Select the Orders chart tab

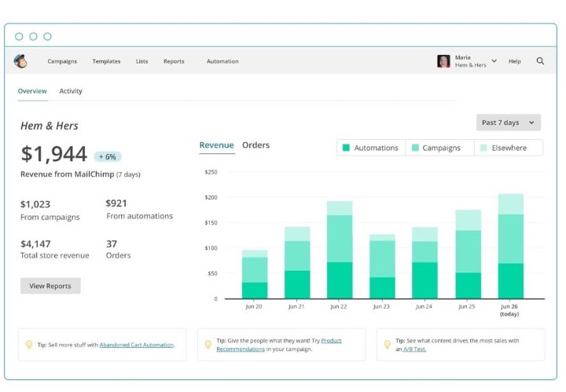(255, 145)
